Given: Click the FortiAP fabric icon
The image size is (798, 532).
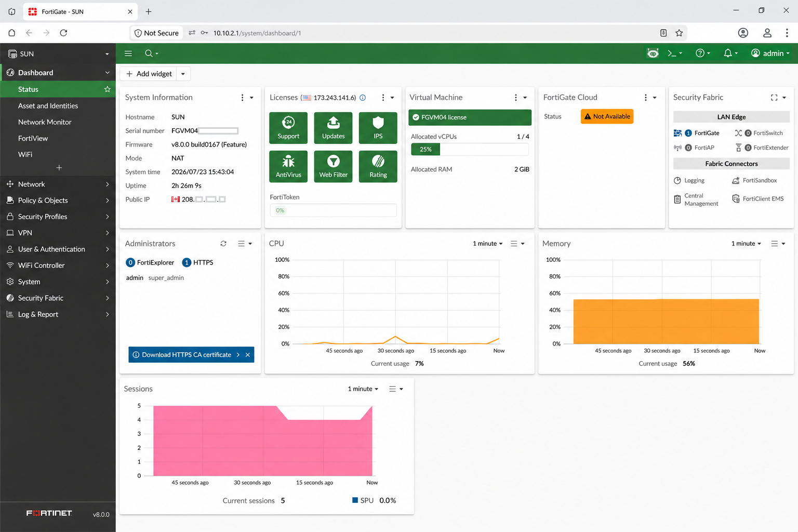Looking at the screenshot, I should pos(677,148).
